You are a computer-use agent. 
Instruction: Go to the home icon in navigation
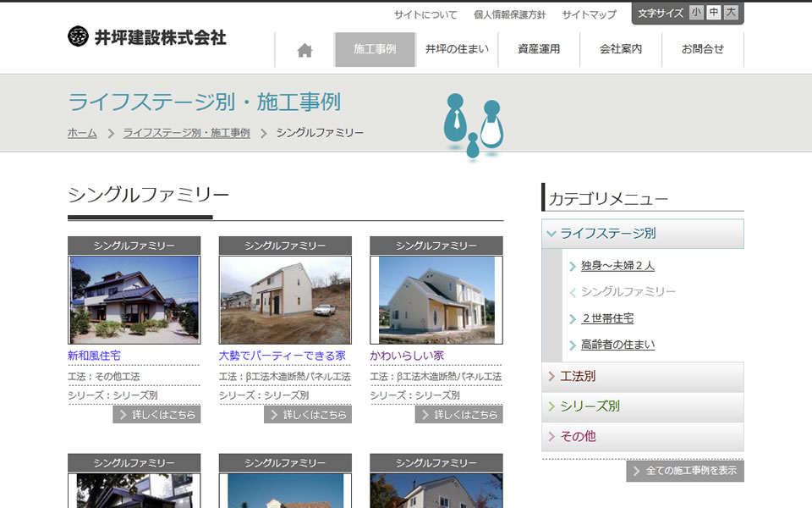coord(304,50)
